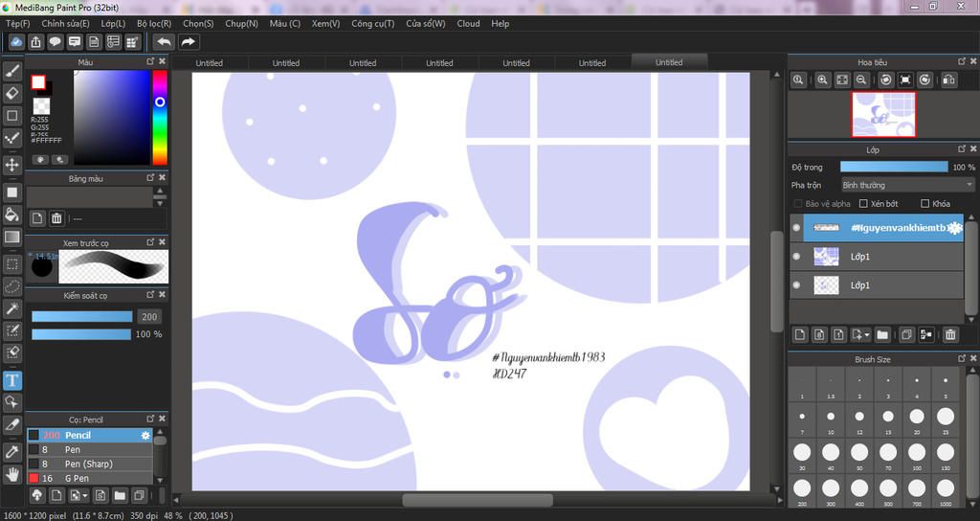Viewport: 980px width, 521px height.
Task: Select the G Pen brush
Action: 89,479
